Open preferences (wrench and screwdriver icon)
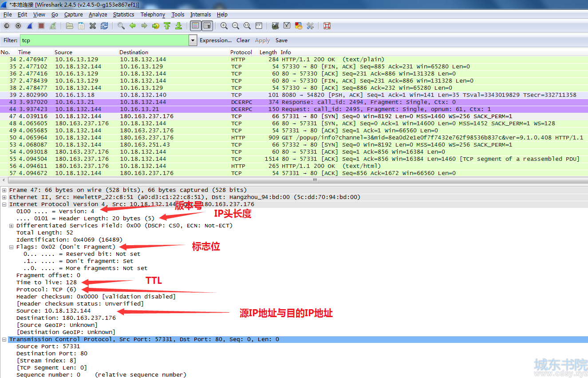The width and height of the screenshot is (588, 378). pos(310,26)
